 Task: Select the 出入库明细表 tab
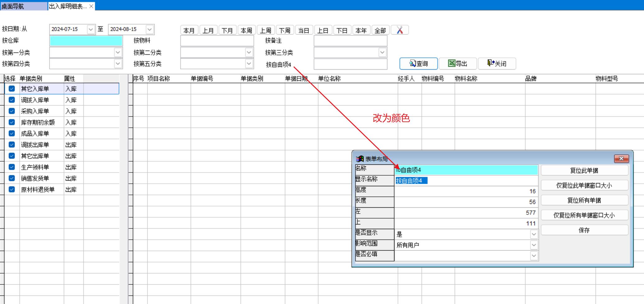pos(68,6)
